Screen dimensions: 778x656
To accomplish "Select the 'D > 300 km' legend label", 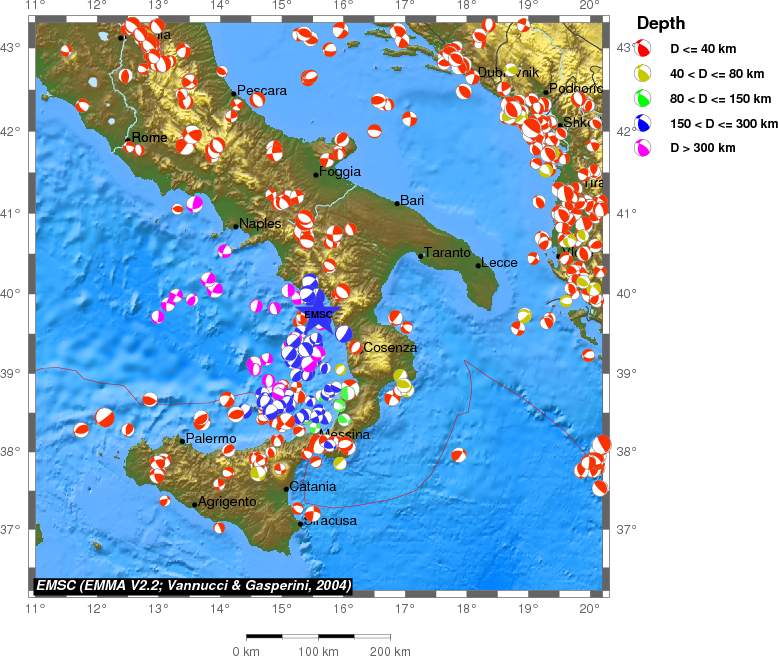I will pyautogui.click(x=703, y=148).
